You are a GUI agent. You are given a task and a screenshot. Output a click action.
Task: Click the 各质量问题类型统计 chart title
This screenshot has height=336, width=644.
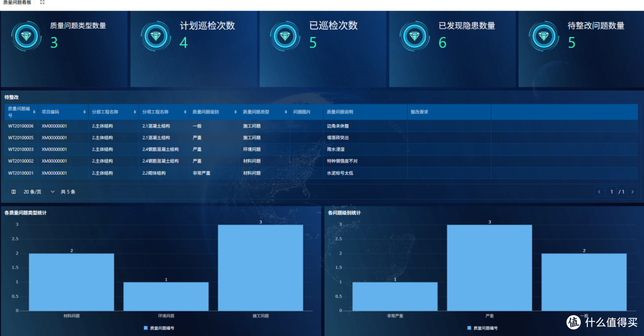coord(26,213)
